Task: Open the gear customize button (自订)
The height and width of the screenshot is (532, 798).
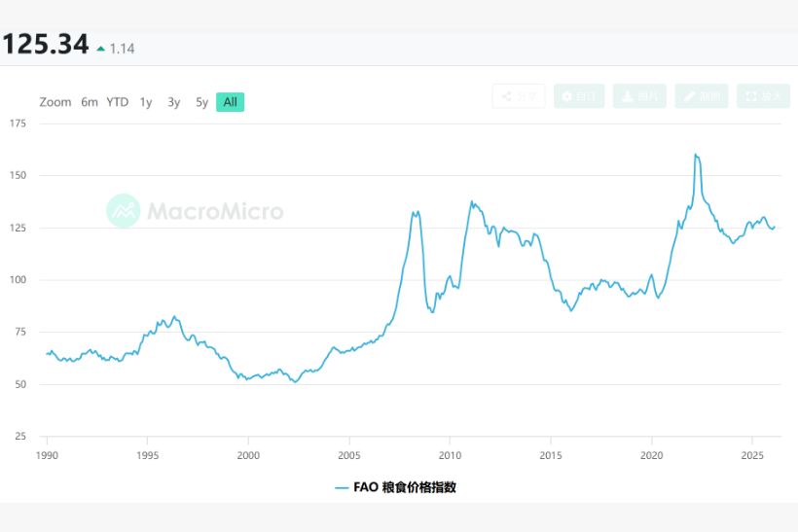Action: pyautogui.click(x=579, y=96)
